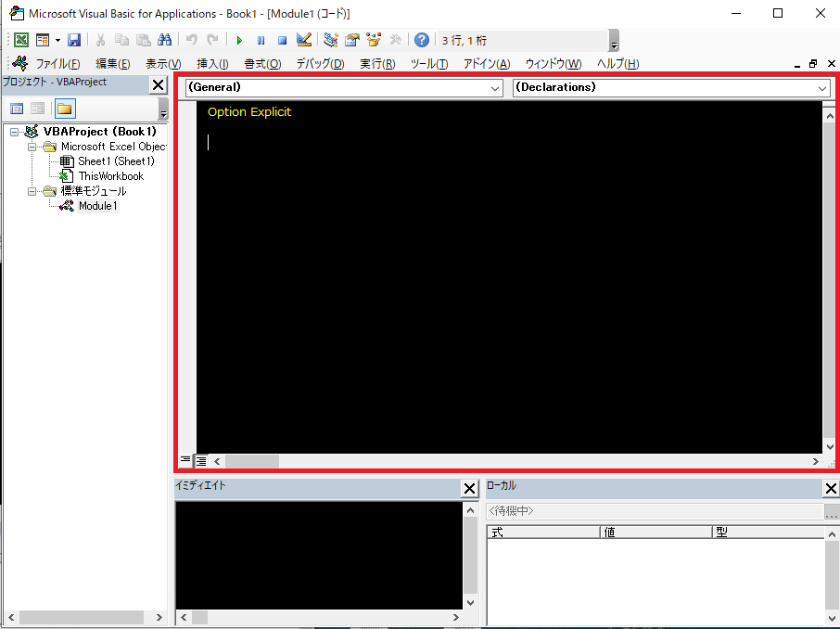Click code window horizontal scrollbar thumb

[x=252, y=461]
